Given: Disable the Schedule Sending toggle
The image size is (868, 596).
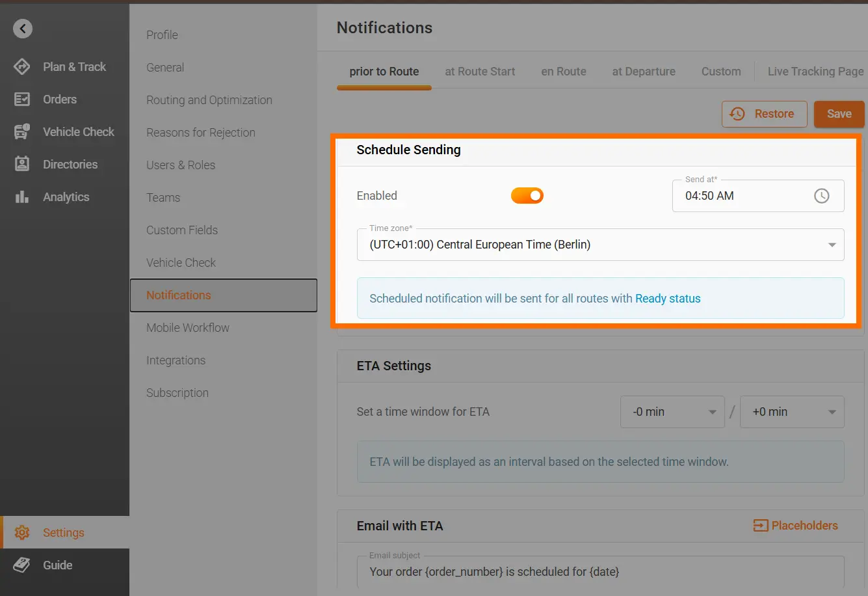Looking at the screenshot, I should [x=527, y=195].
